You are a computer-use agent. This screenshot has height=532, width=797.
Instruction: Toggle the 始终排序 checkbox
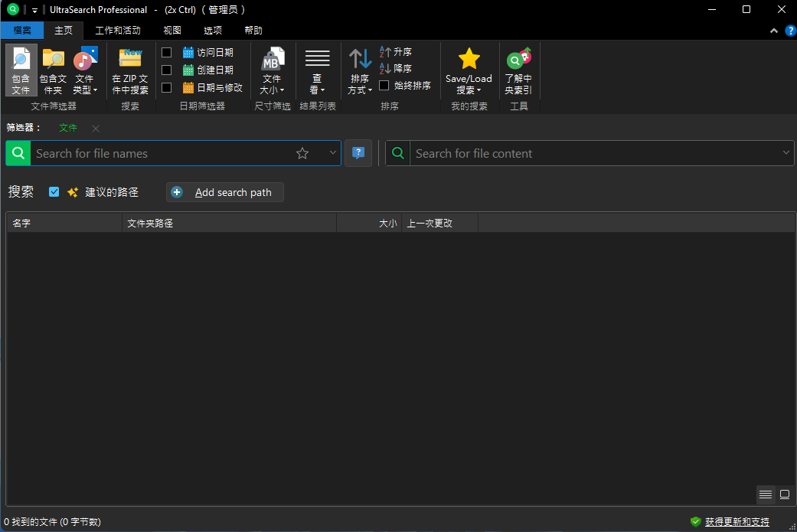(x=384, y=86)
